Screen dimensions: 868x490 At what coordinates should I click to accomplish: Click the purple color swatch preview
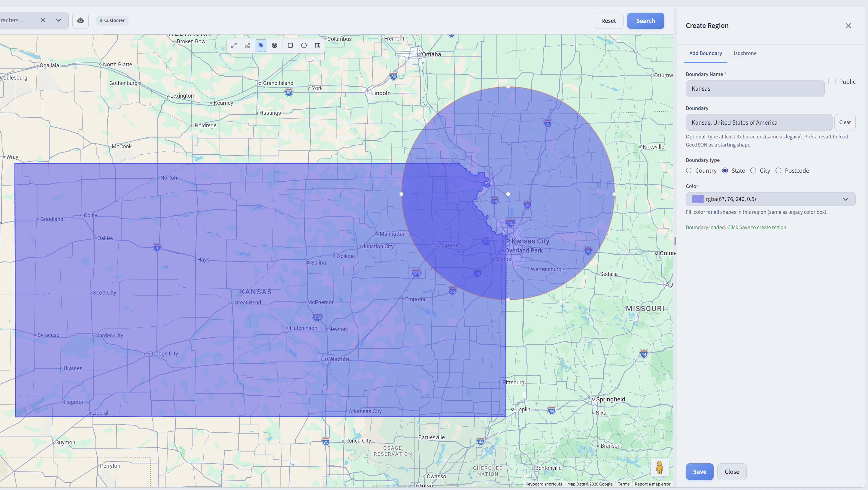(697, 199)
